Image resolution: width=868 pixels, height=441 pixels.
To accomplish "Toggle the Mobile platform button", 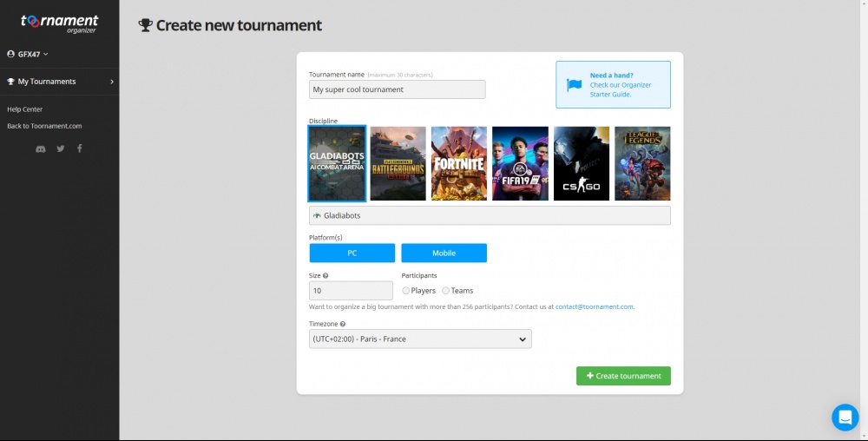I will [444, 253].
